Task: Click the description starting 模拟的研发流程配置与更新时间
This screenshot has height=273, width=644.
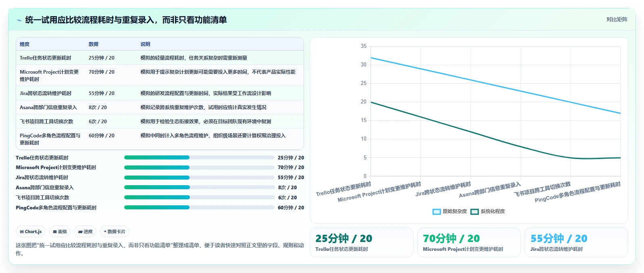Action: (206, 93)
